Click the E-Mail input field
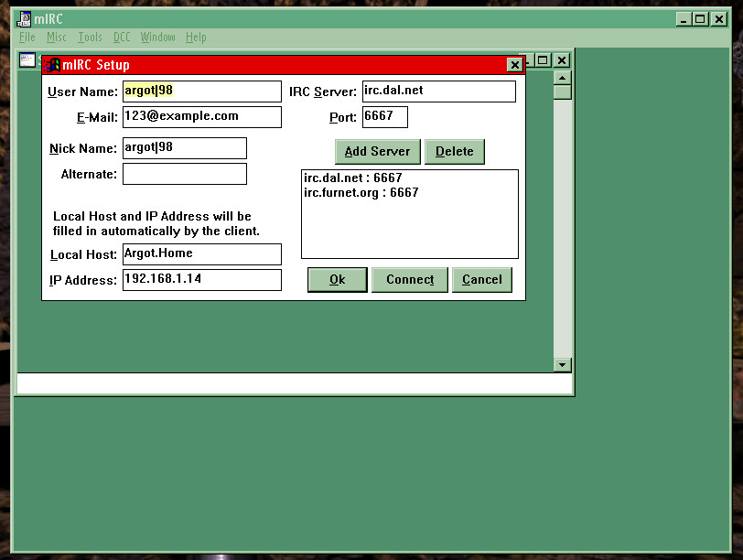Viewport: 743px width, 560px height. tap(201, 117)
